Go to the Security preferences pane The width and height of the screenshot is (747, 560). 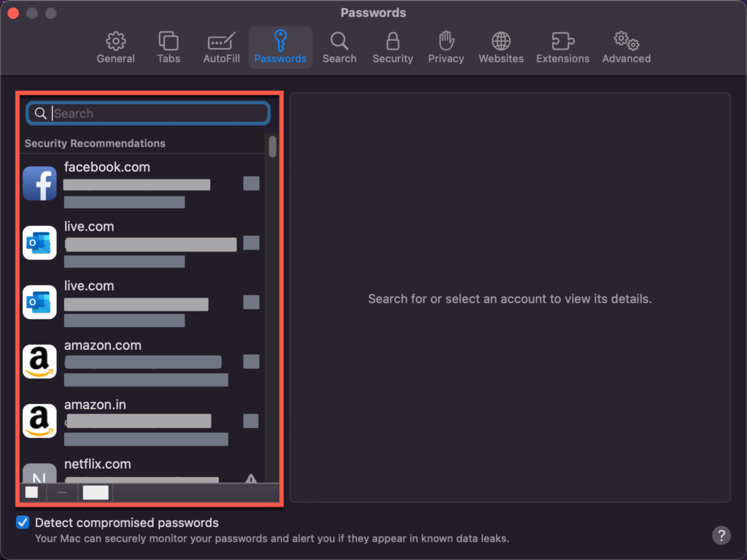(x=392, y=47)
